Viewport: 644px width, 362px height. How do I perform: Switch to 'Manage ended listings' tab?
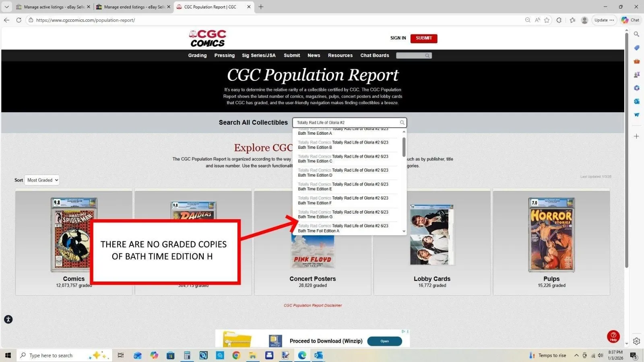[x=134, y=7]
